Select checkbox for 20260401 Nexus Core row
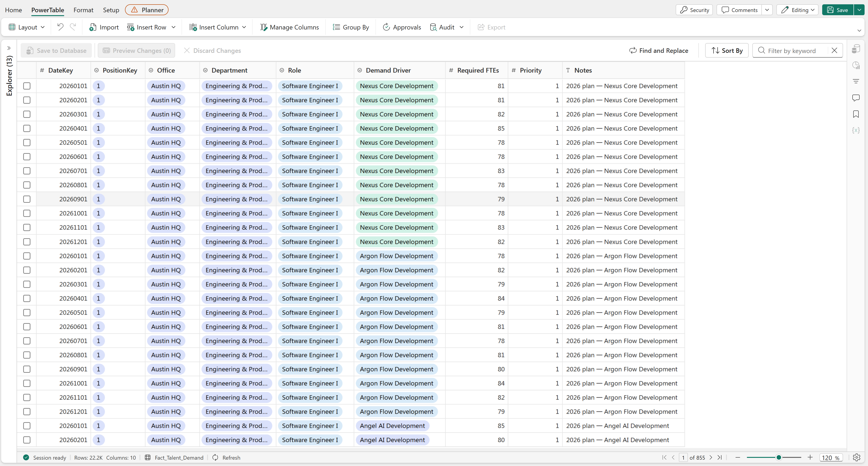 (x=27, y=128)
